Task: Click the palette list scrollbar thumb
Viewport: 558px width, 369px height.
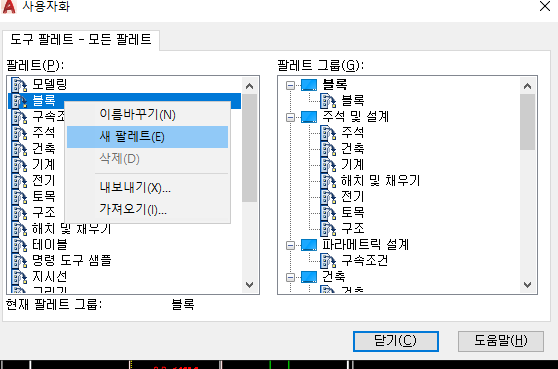Action: tap(249, 148)
